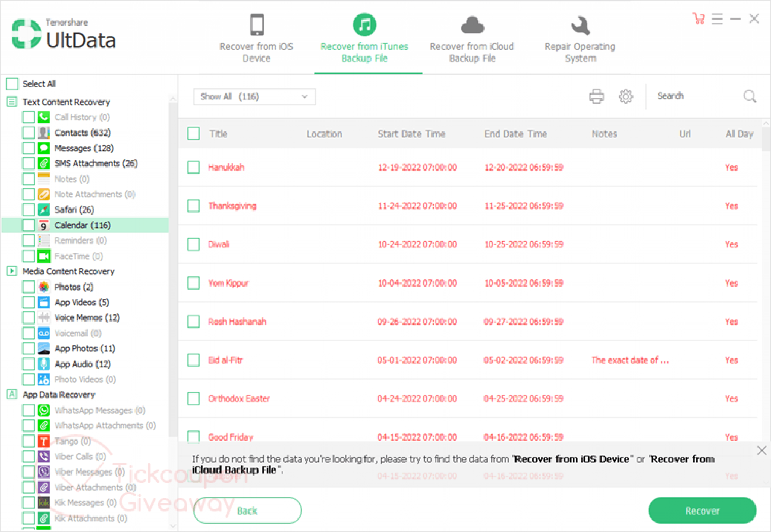
Task: Open the shopping cart icon
Action: [x=699, y=18]
